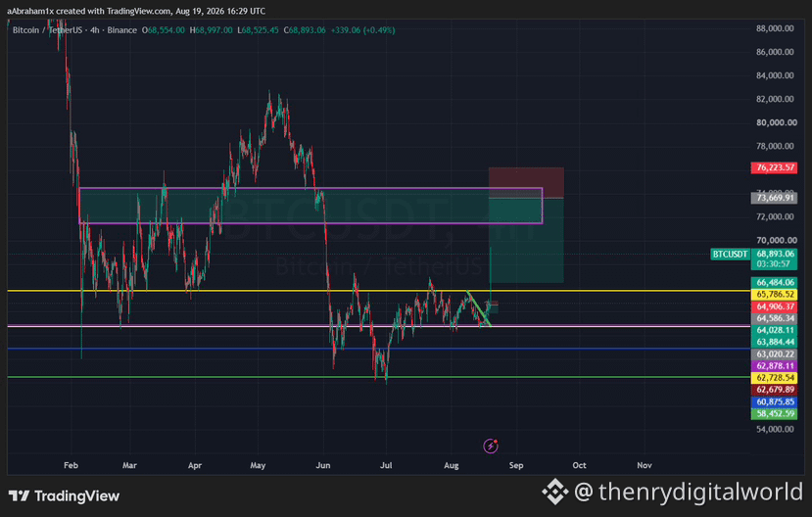Click the Bitcoin / TetherUS chart title
Image resolution: width=812 pixels, height=517 pixels.
[47, 30]
